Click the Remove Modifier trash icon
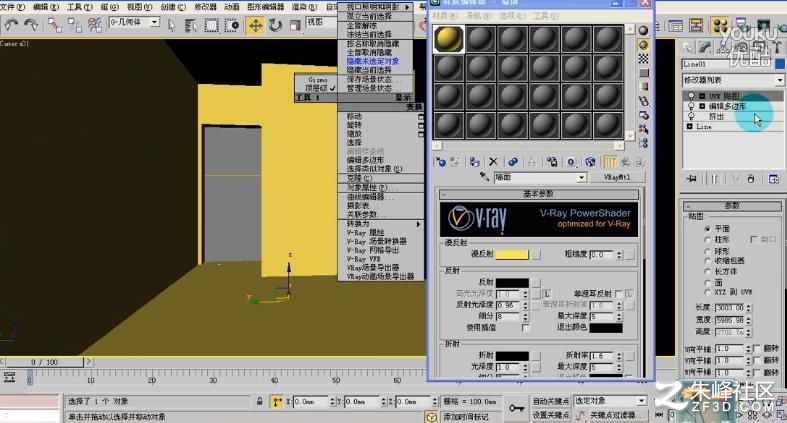Viewport: 787px width, 423px height. pyautogui.click(x=751, y=179)
